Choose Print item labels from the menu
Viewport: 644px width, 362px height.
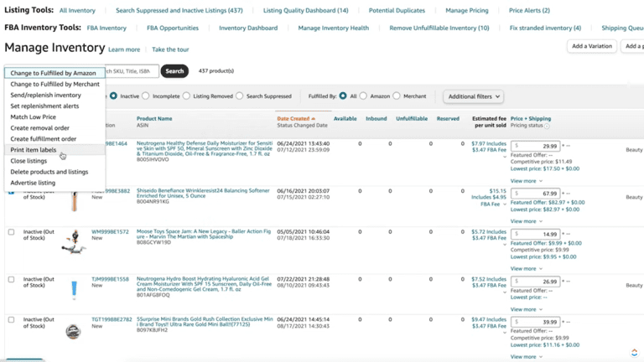click(55, 150)
